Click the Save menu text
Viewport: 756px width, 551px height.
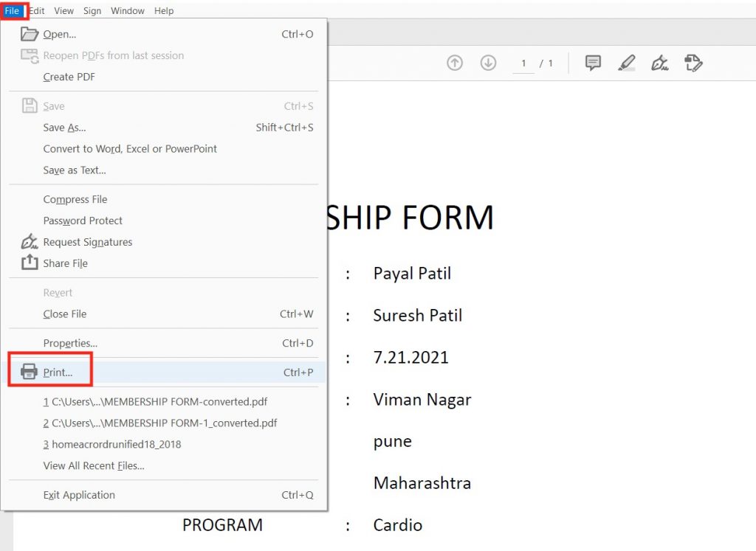tap(54, 106)
